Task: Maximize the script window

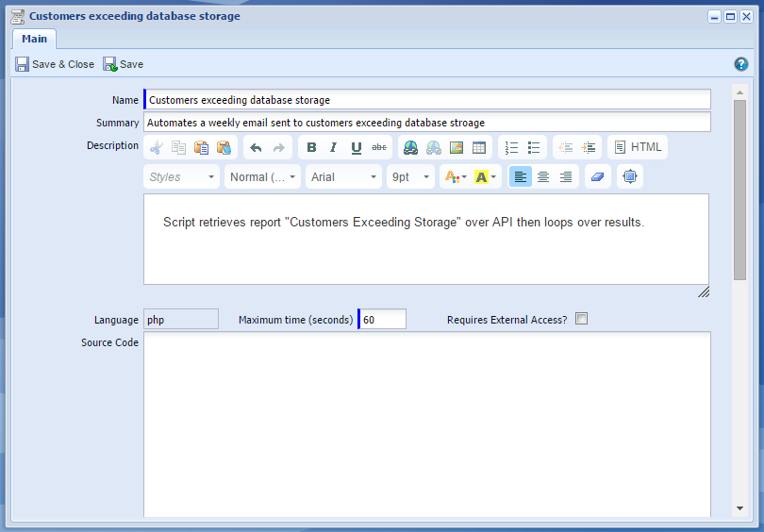Action: [x=730, y=17]
